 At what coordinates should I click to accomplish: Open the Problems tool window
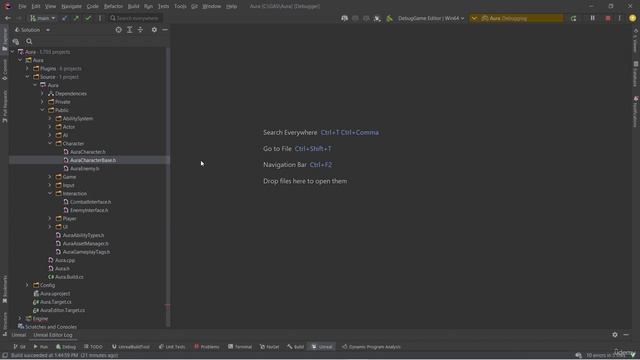(x=207, y=347)
